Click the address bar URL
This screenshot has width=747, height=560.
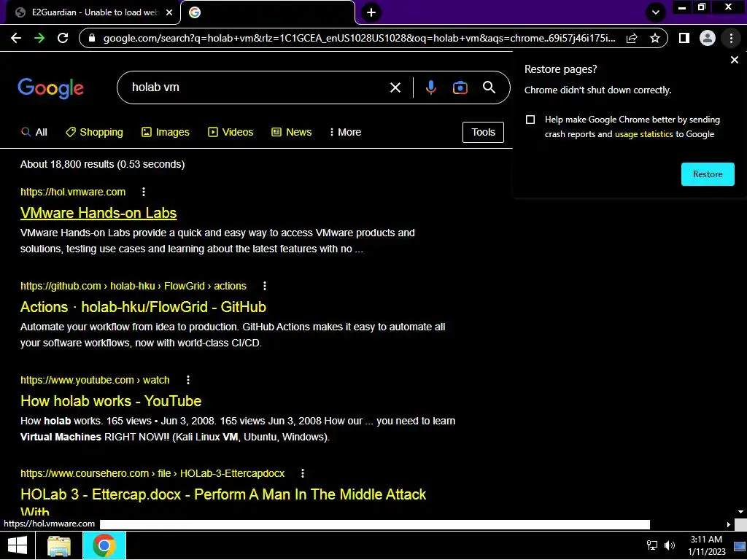click(x=359, y=38)
